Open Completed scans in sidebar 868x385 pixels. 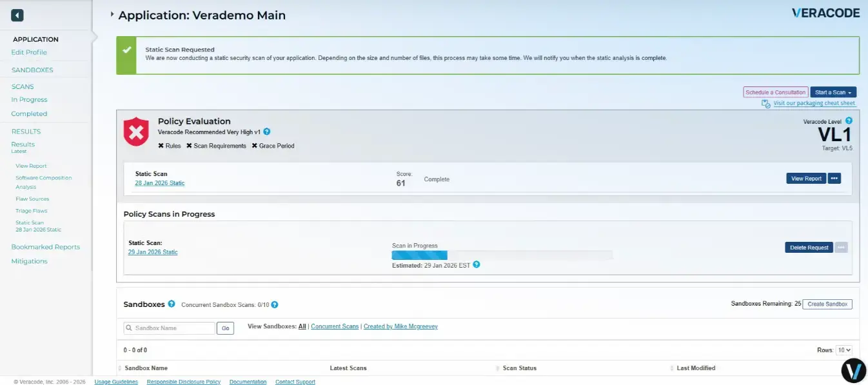tap(29, 114)
